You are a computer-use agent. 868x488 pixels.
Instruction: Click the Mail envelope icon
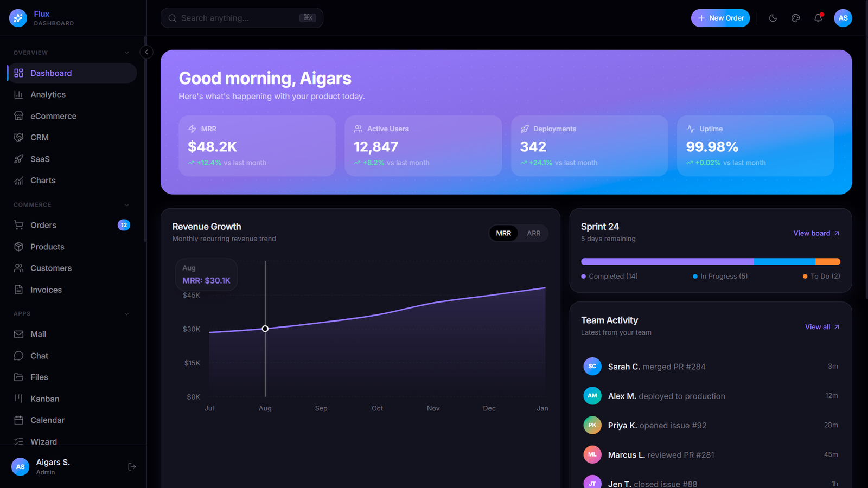pyautogui.click(x=18, y=334)
